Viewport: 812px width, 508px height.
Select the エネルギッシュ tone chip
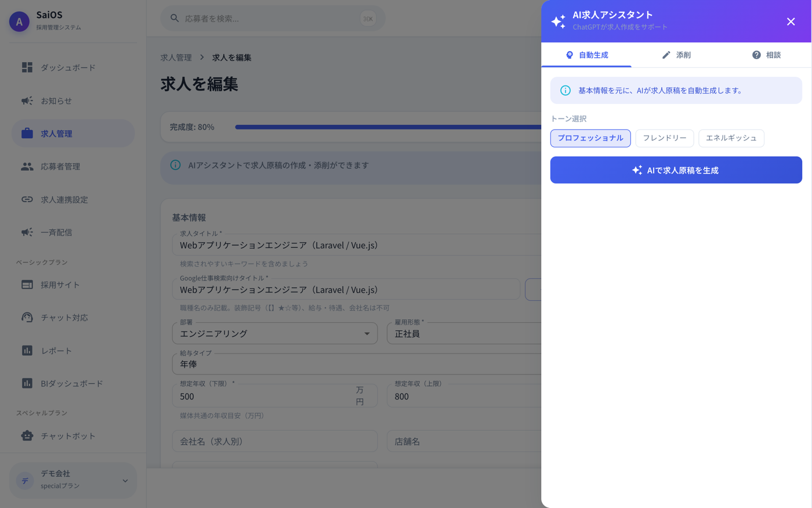pyautogui.click(x=731, y=138)
